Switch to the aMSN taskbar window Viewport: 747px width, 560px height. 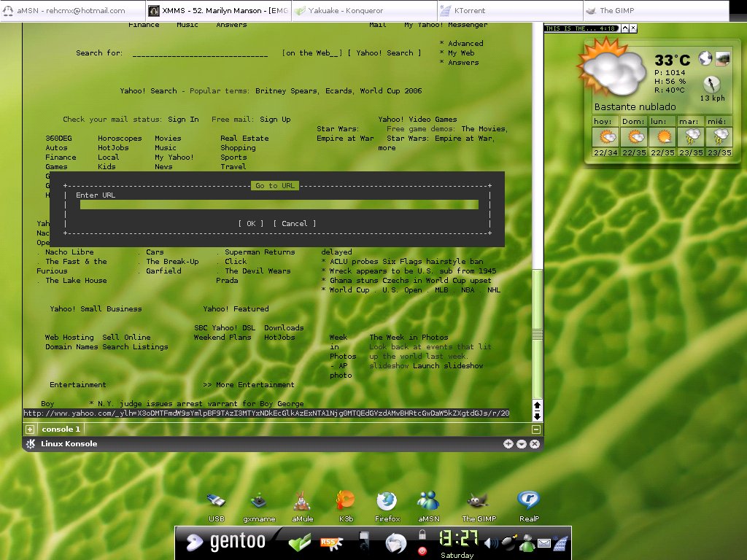pos(73,10)
